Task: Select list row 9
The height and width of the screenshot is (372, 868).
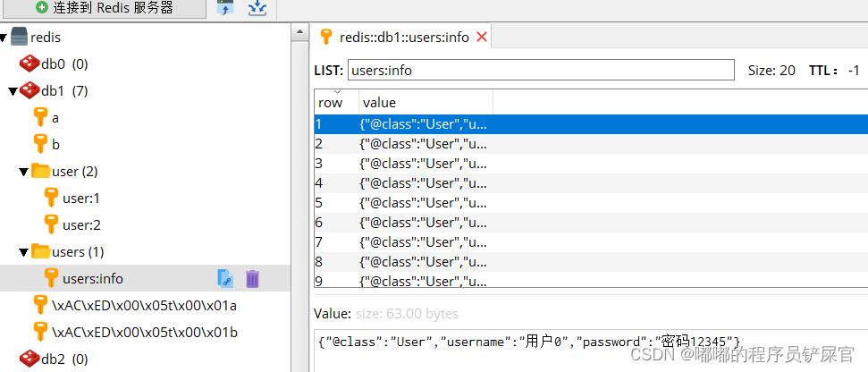Action: pos(591,280)
